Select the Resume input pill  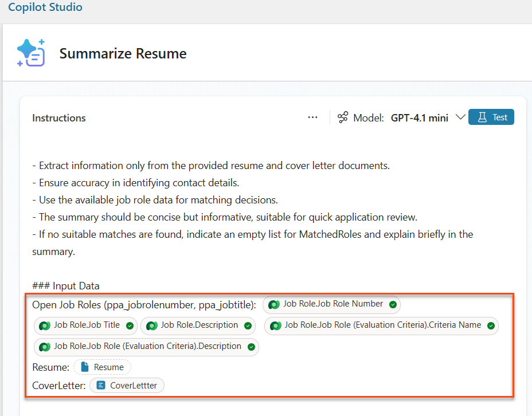pos(102,367)
